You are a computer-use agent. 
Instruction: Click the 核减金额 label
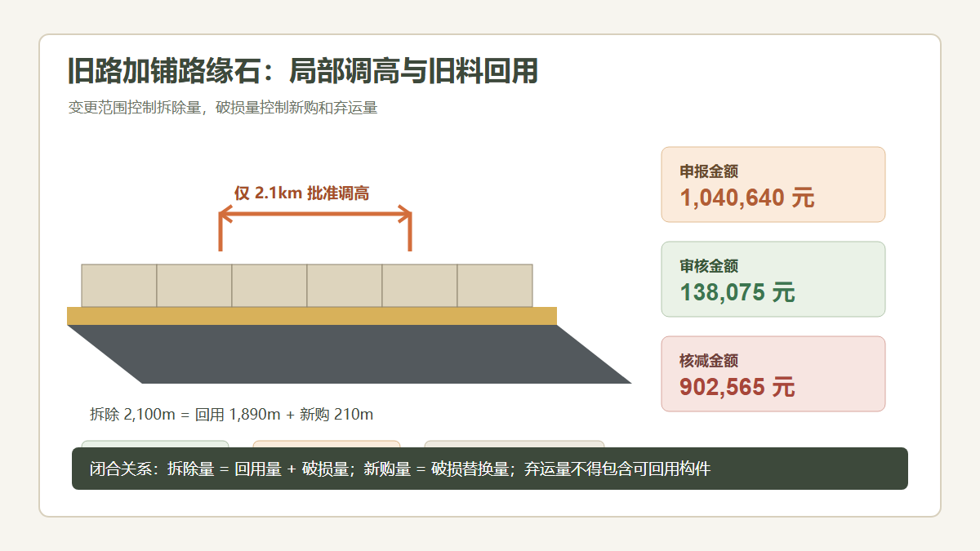[709, 361]
